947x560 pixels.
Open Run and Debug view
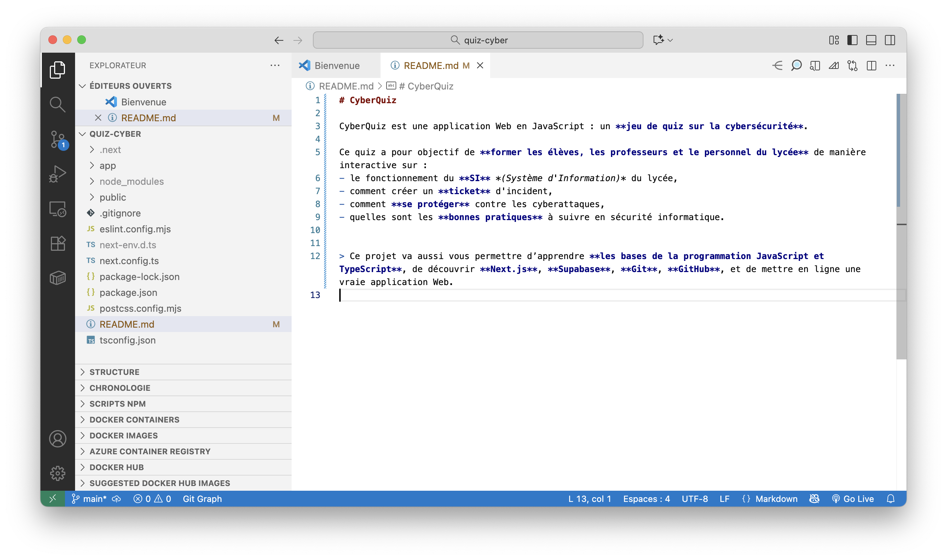pyautogui.click(x=57, y=174)
